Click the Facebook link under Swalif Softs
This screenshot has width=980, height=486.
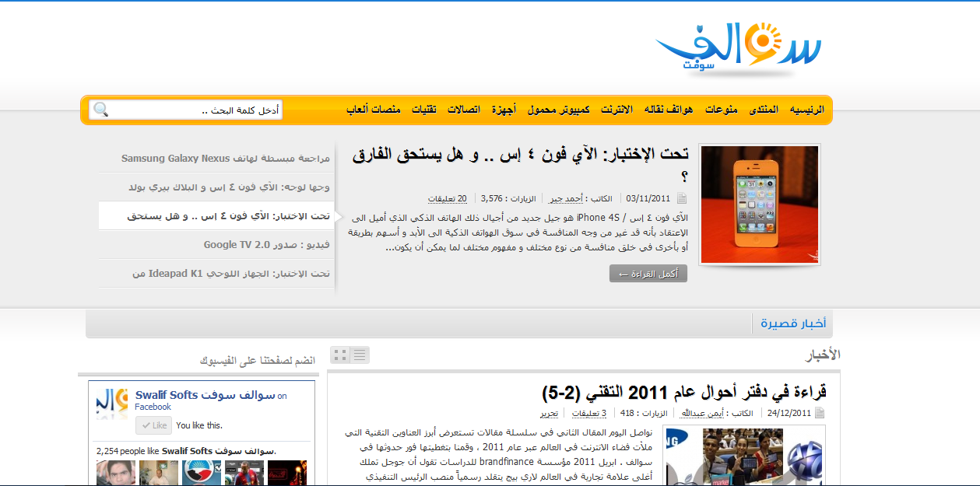(153, 407)
